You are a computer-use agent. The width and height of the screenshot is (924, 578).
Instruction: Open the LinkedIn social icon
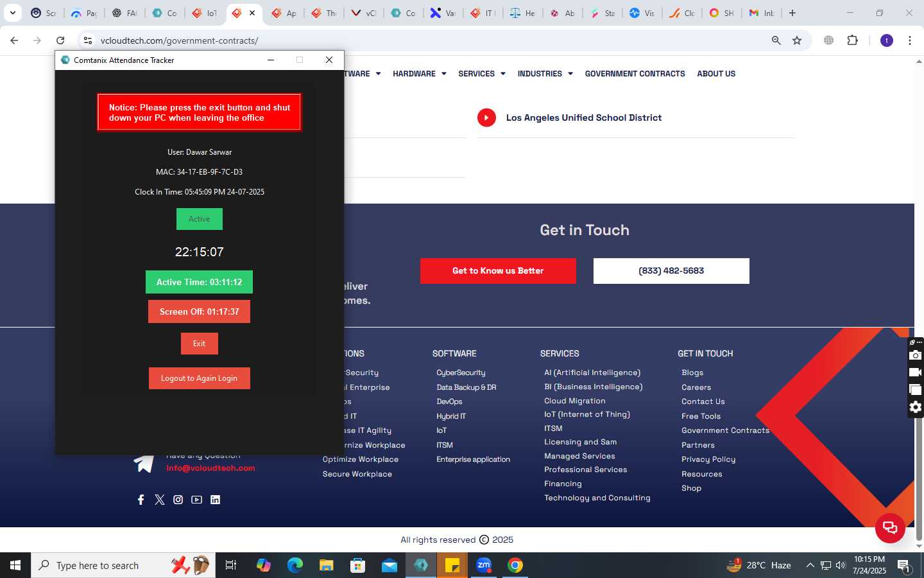point(215,500)
